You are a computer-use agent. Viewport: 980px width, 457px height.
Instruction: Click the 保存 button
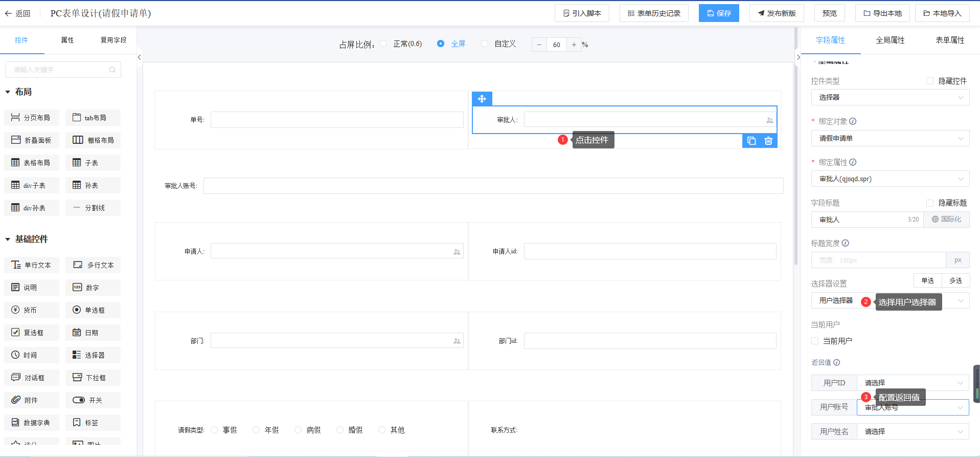pyautogui.click(x=718, y=13)
